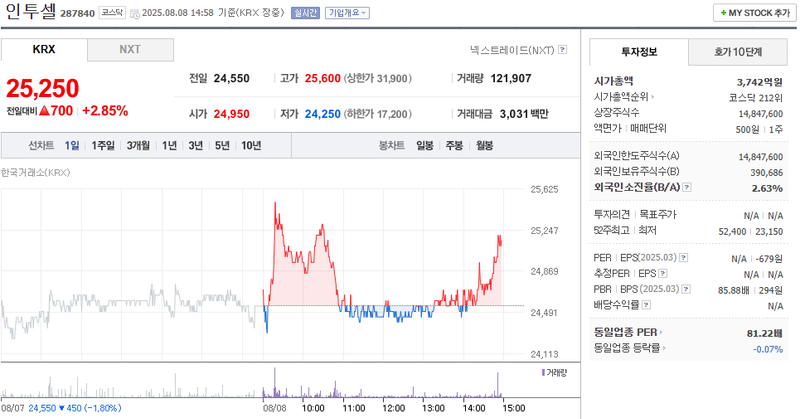800x419 pixels.
Task: Show the 주봉 candlestick chart
Action: (454, 146)
